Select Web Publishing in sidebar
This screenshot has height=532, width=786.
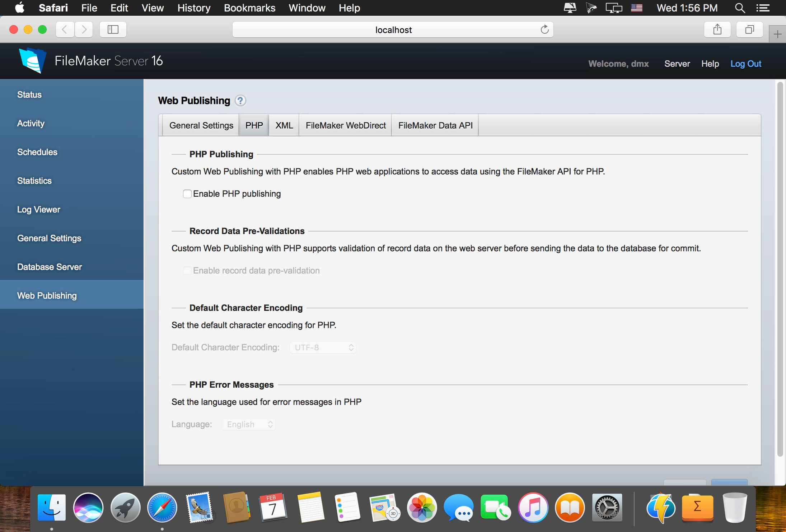click(72, 294)
